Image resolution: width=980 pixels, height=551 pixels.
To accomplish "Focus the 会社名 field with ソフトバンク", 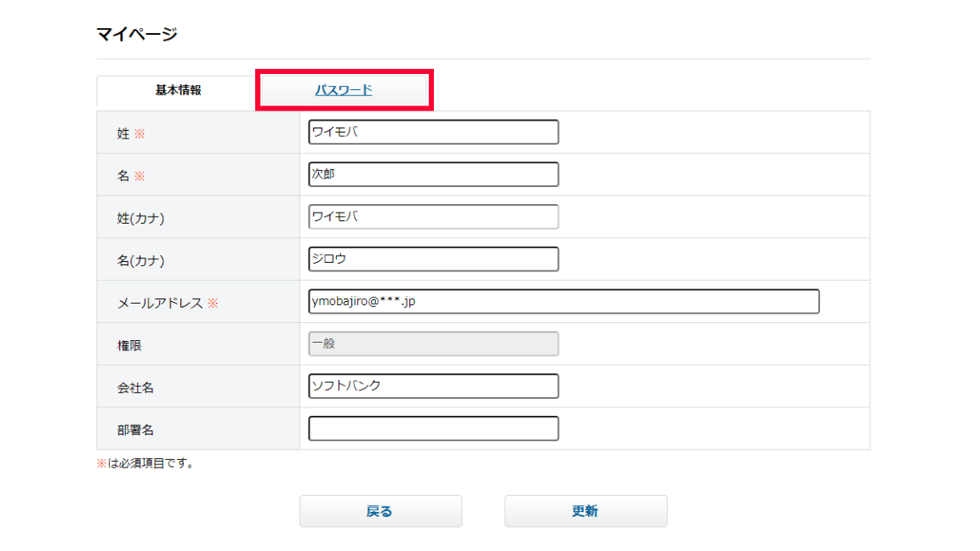I will tap(433, 386).
